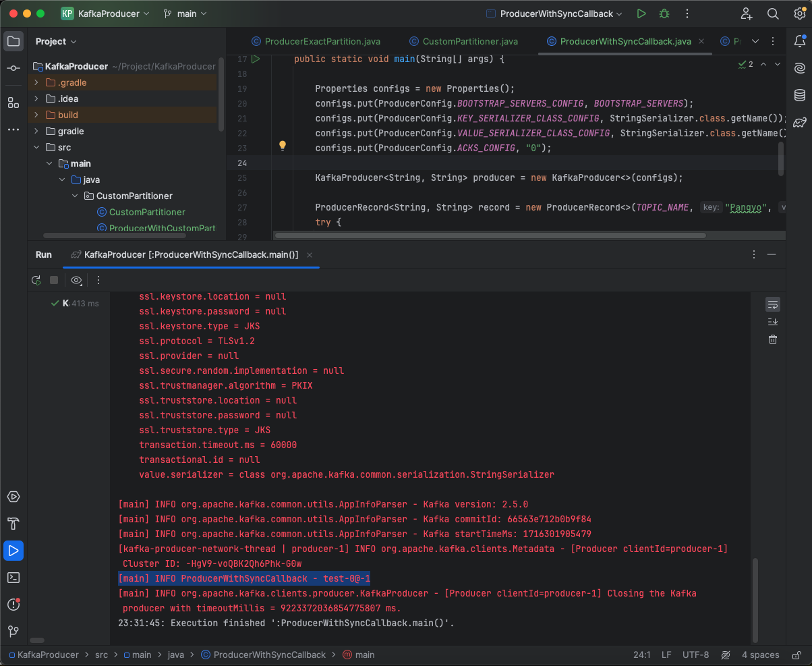Open Run panel options menu
812x666 pixels.
[754, 254]
